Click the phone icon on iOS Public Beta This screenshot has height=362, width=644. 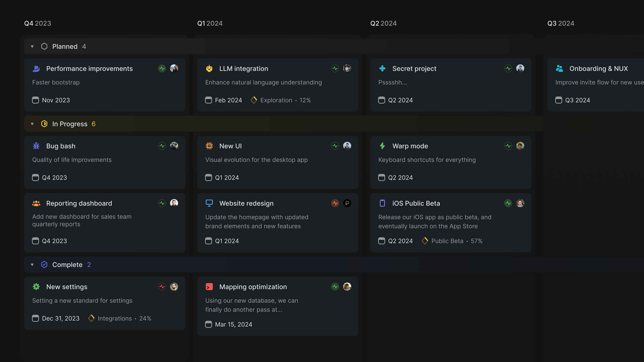(x=382, y=203)
